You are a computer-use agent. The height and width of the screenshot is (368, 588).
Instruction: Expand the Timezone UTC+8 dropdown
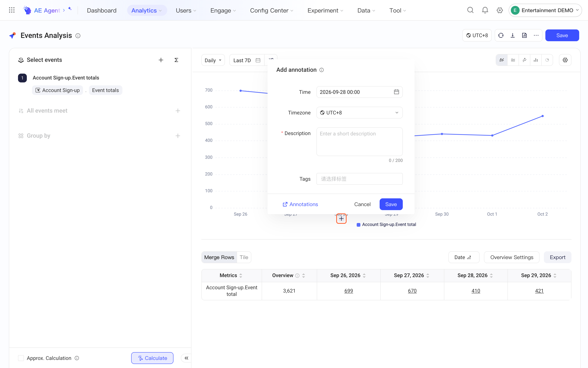[x=359, y=113]
